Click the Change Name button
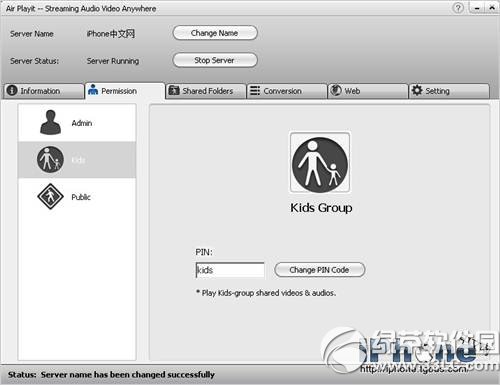 click(x=215, y=33)
